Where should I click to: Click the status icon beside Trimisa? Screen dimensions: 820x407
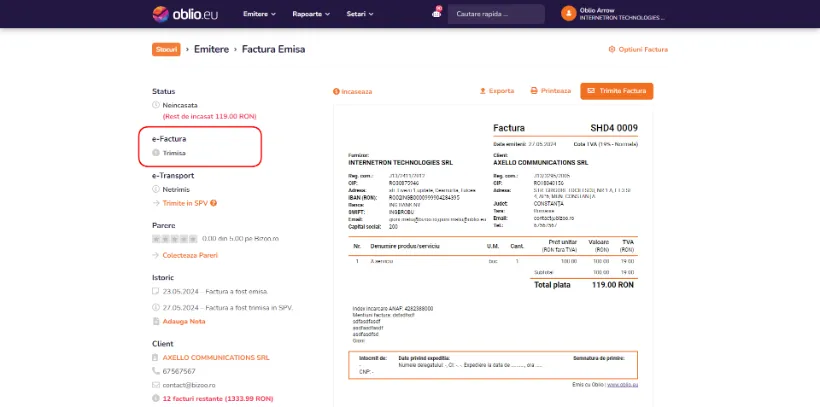coord(155,153)
